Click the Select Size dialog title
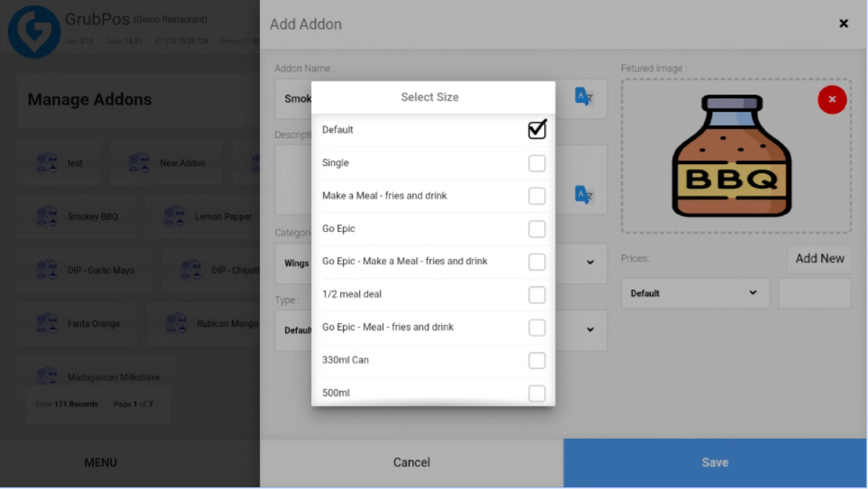 click(430, 97)
